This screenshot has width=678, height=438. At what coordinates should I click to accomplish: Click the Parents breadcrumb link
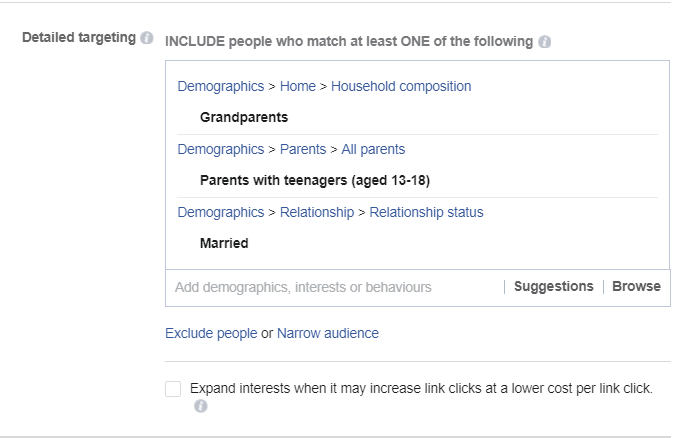pyautogui.click(x=303, y=149)
